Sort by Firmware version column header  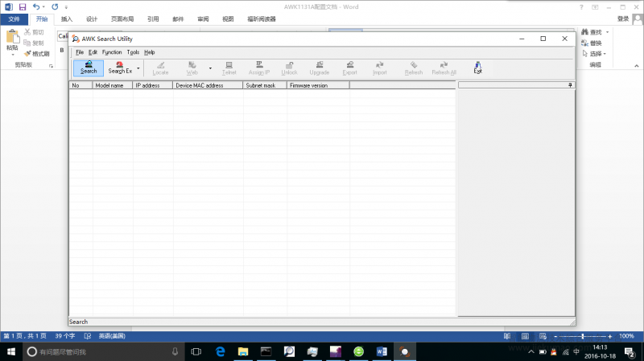point(318,85)
